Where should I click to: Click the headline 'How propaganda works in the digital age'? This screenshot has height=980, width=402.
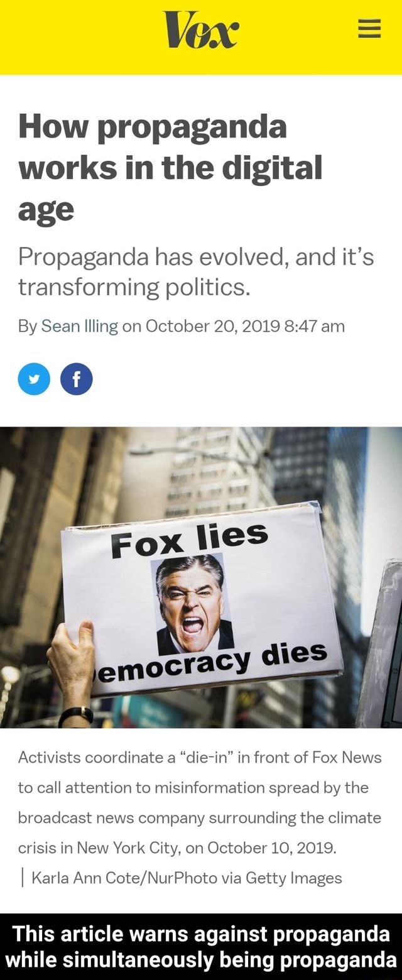(170, 167)
